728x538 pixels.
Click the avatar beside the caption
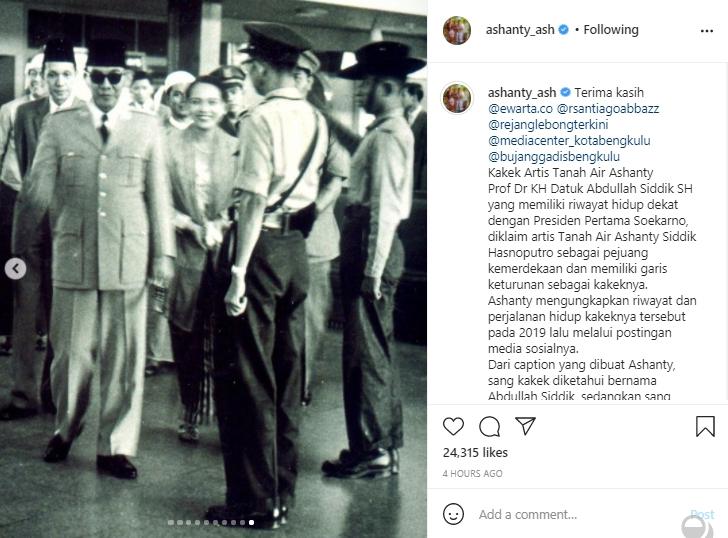click(457, 98)
